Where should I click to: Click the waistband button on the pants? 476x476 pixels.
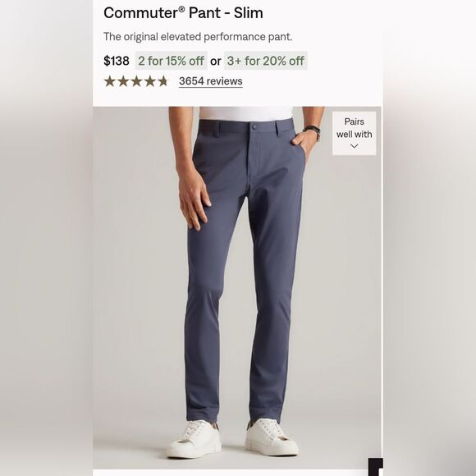pyautogui.click(x=254, y=126)
